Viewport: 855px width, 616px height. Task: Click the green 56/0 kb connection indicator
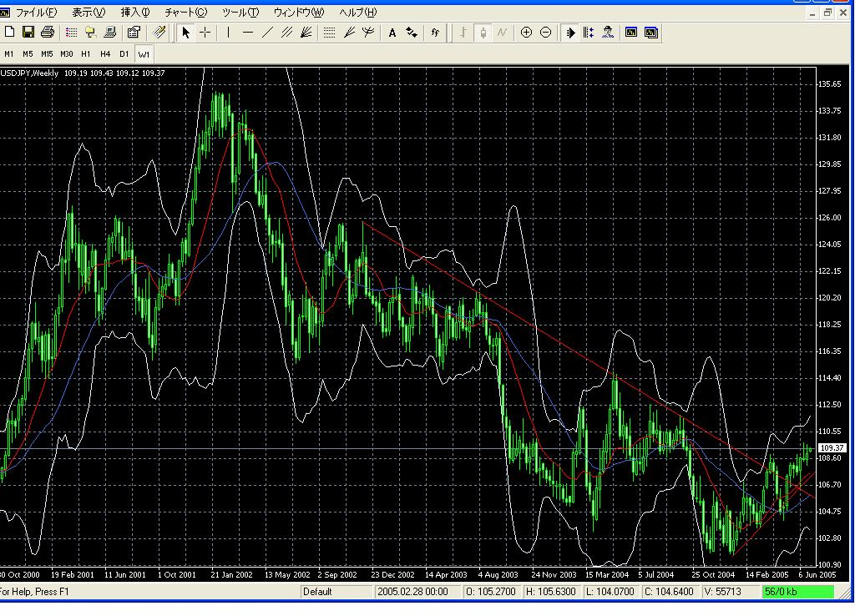tap(798, 592)
